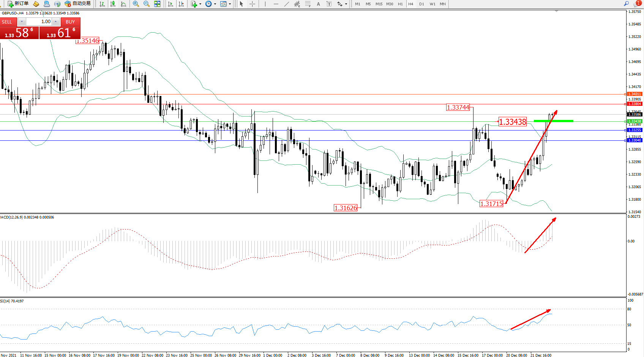
Task: Select the crosshair tool
Action: (252, 4)
